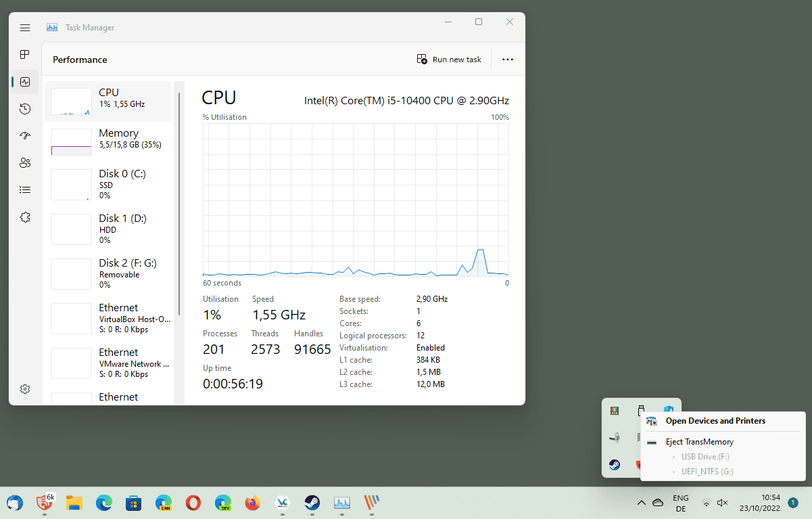Switch input language ENG DE indicator

tap(681, 503)
